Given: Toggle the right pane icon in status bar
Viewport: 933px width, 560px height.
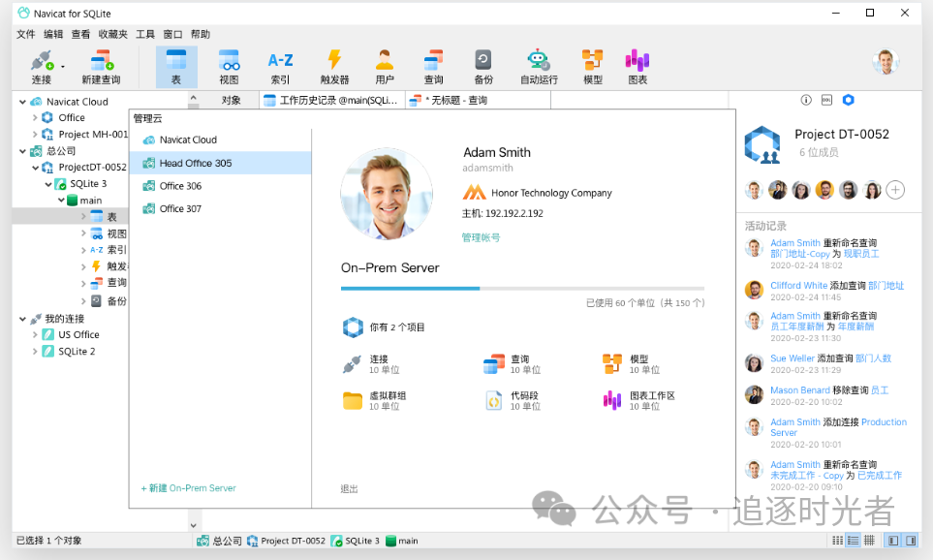Looking at the screenshot, I should pos(911,541).
